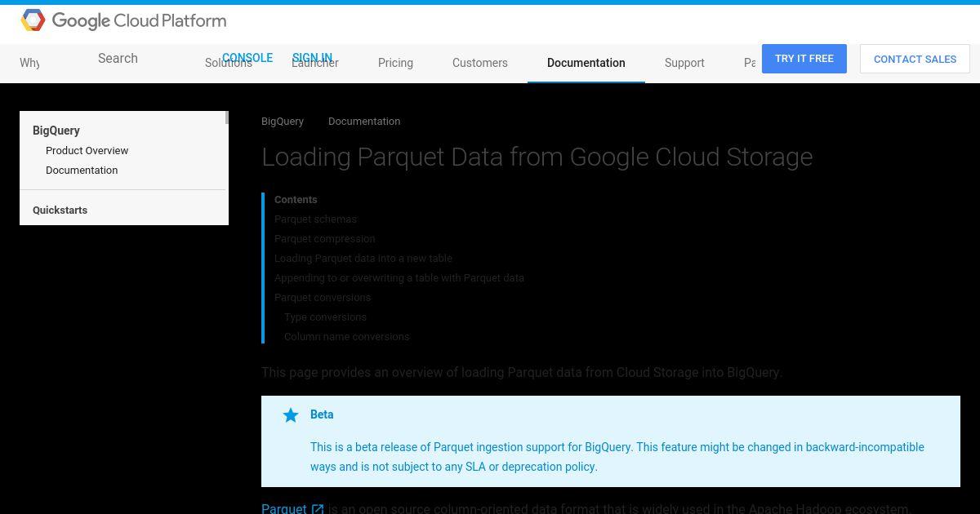Click the Why nav item
This screenshot has height=514, width=980.
tap(29, 63)
